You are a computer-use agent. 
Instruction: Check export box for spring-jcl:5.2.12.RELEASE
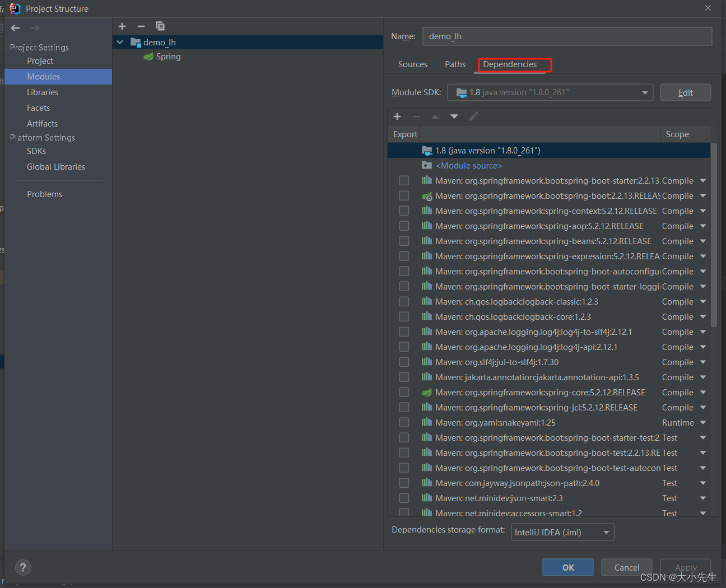[404, 407]
